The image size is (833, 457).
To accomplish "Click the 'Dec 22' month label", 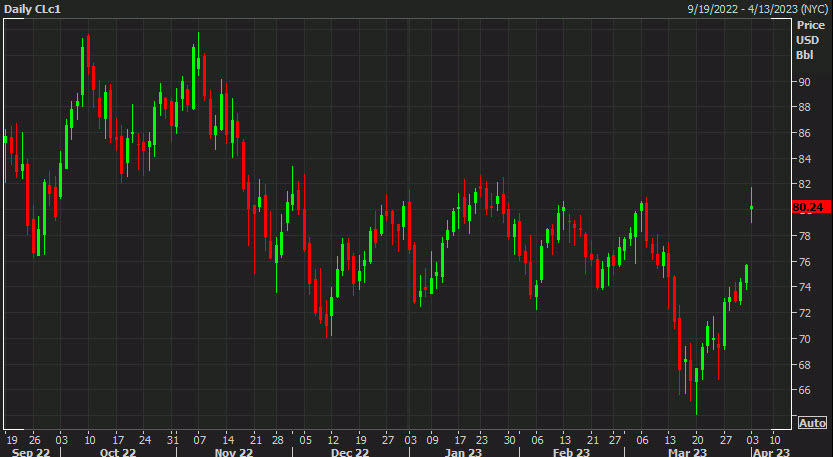I will point(350,452).
